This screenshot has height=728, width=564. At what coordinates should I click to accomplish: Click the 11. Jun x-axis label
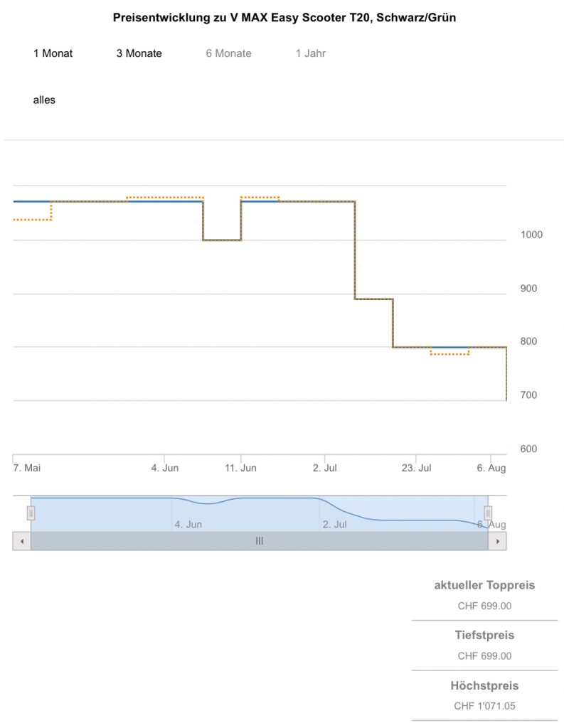pos(240,468)
